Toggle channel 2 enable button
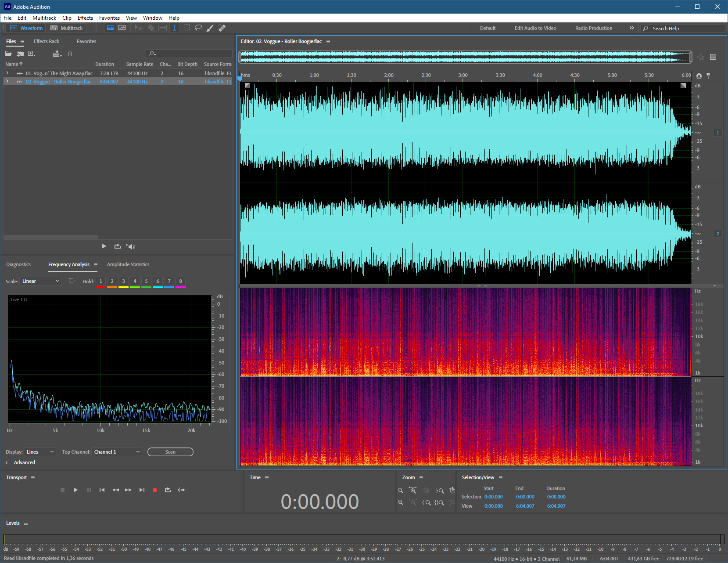Image resolution: width=728 pixels, height=563 pixels. pyautogui.click(x=718, y=234)
